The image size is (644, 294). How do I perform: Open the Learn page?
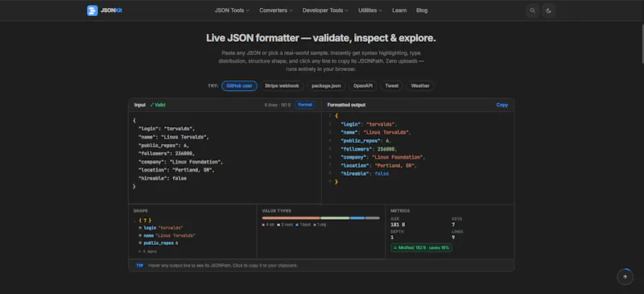click(x=399, y=10)
